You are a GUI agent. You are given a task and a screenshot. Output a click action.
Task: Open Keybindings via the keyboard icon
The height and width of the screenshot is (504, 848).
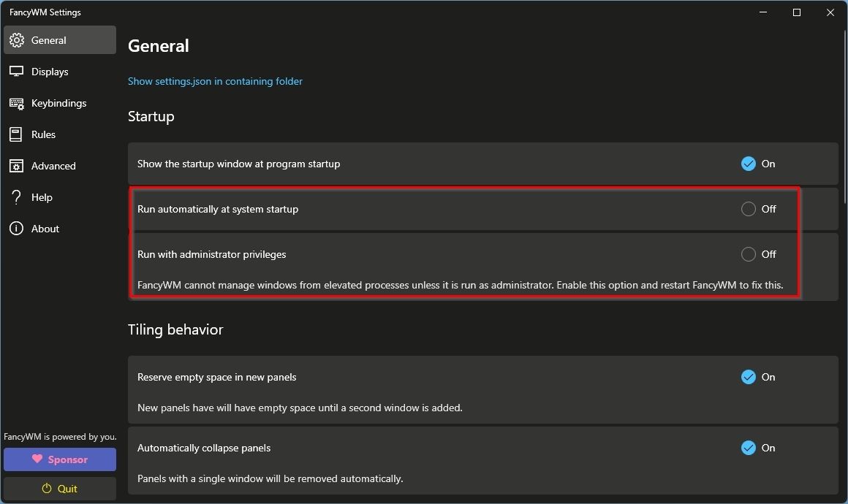[x=17, y=102]
